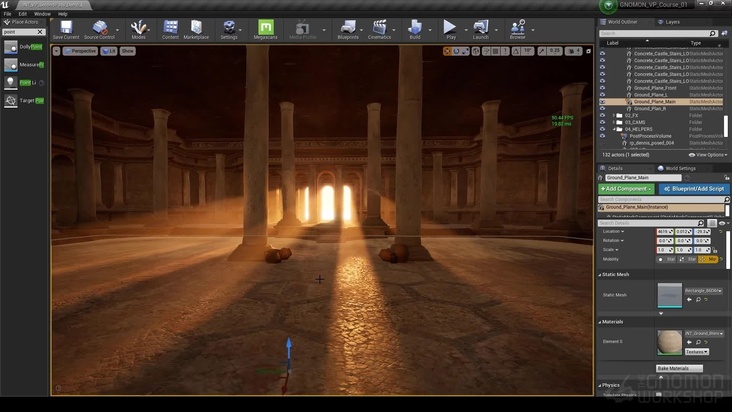Image resolution: width=732 pixels, height=412 pixels.
Task: Hide PostProcessVolume via eye icon
Action: click(602, 136)
